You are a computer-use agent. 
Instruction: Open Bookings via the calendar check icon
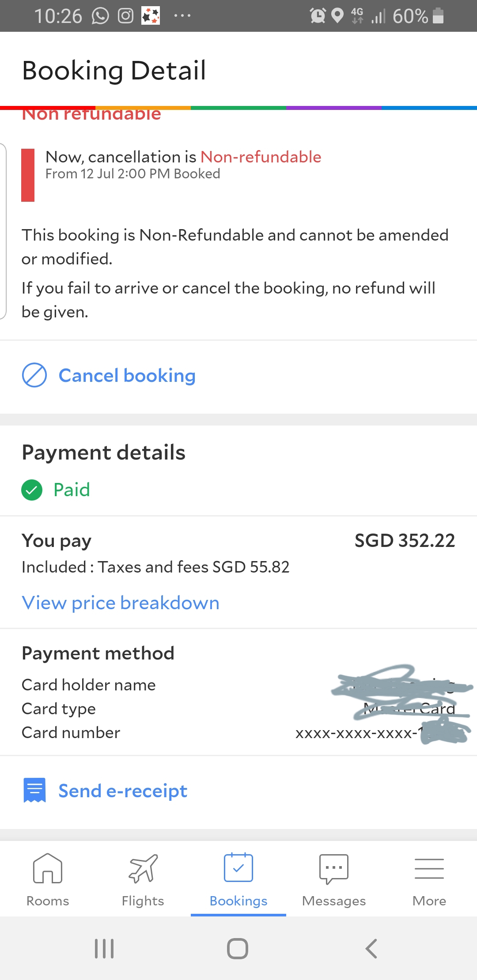pyautogui.click(x=238, y=868)
